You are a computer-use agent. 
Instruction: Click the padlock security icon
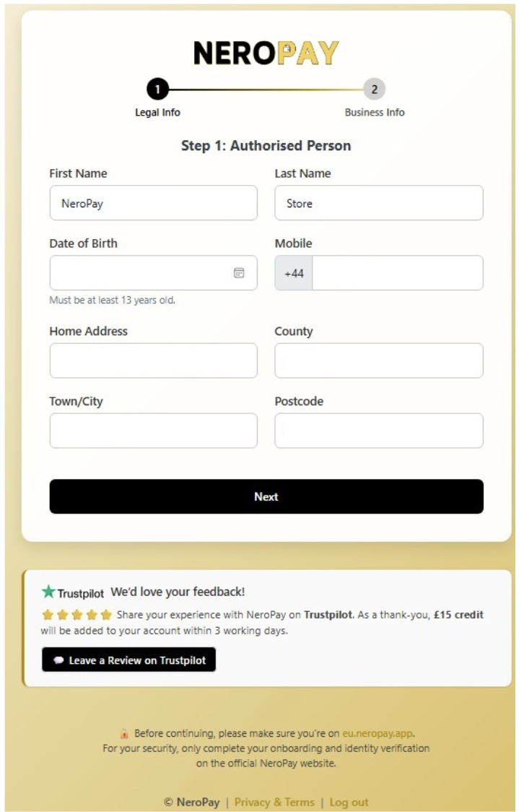[124, 733]
